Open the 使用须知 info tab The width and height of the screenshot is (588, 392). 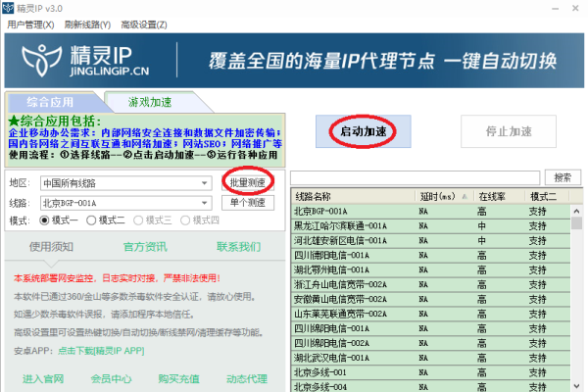click(51, 247)
